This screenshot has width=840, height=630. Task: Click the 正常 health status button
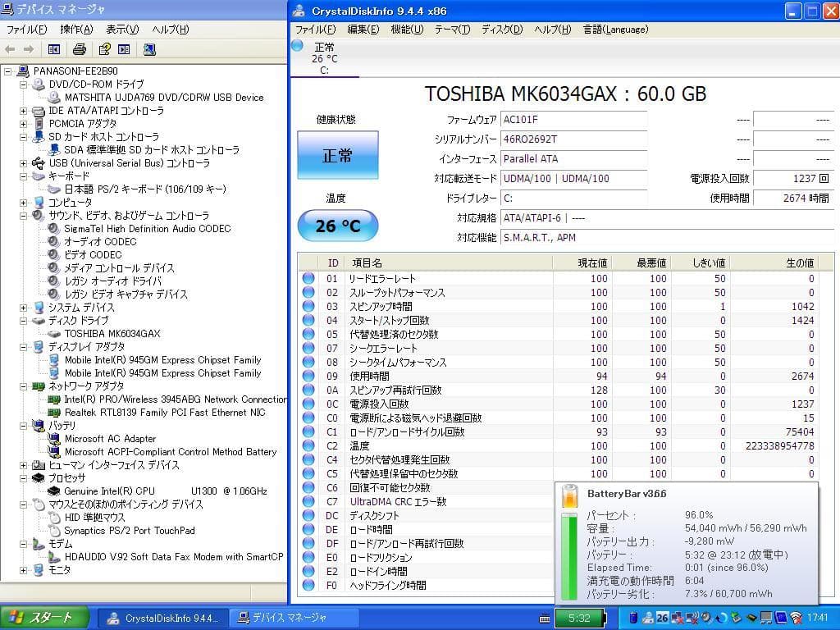(x=337, y=155)
